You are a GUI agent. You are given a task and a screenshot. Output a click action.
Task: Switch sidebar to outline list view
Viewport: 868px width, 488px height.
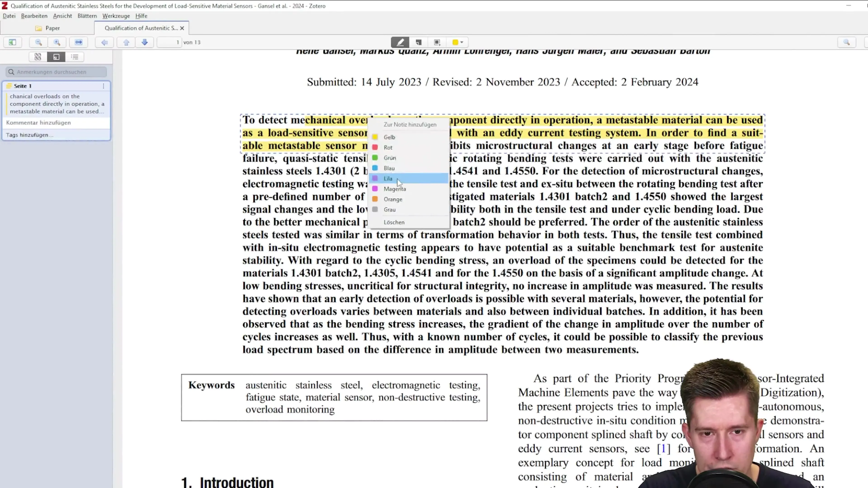click(74, 56)
